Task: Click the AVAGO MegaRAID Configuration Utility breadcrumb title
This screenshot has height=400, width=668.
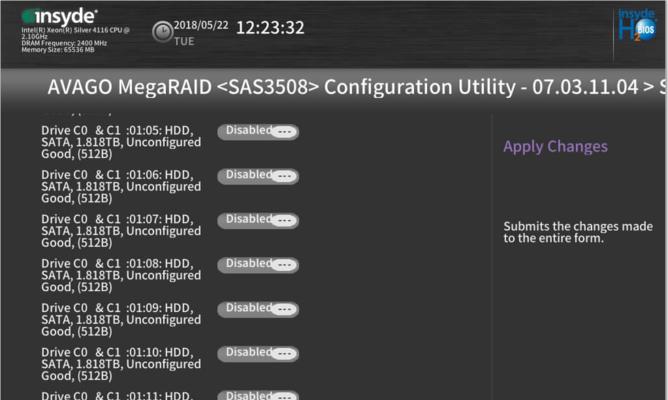Action: (x=357, y=87)
